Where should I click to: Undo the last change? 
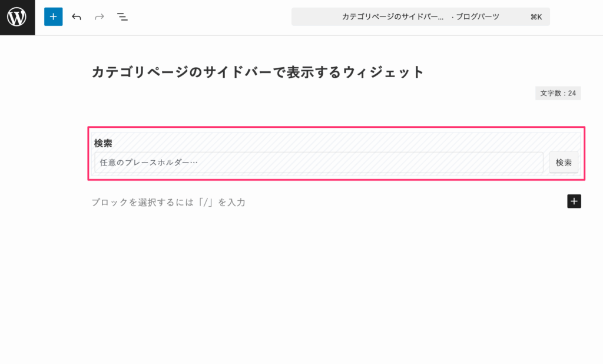pos(76,16)
